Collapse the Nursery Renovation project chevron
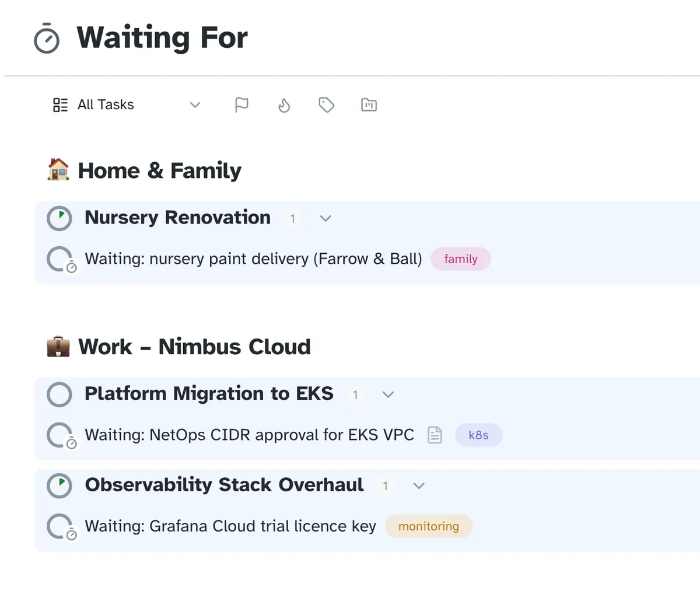The height and width of the screenshot is (594, 700). pyautogui.click(x=325, y=218)
